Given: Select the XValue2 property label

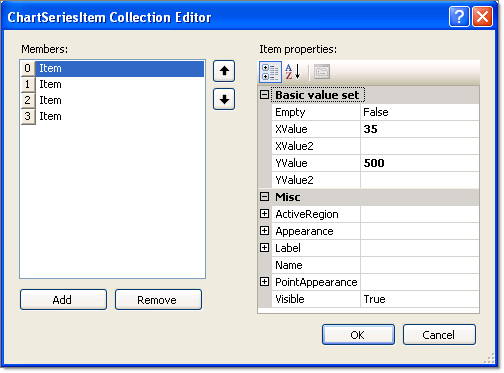Looking at the screenshot, I should click(294, 146).
